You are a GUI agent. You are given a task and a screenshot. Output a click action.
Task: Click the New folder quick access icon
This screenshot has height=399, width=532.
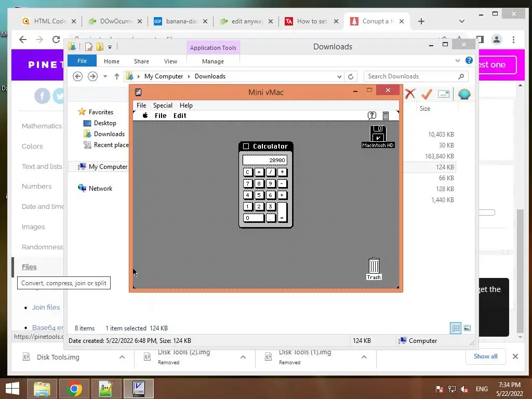click(100, 46)
